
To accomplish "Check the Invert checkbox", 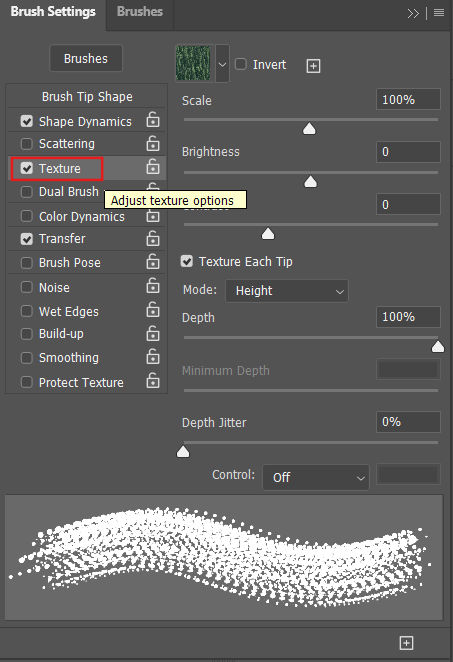I will tap(241, 64).
